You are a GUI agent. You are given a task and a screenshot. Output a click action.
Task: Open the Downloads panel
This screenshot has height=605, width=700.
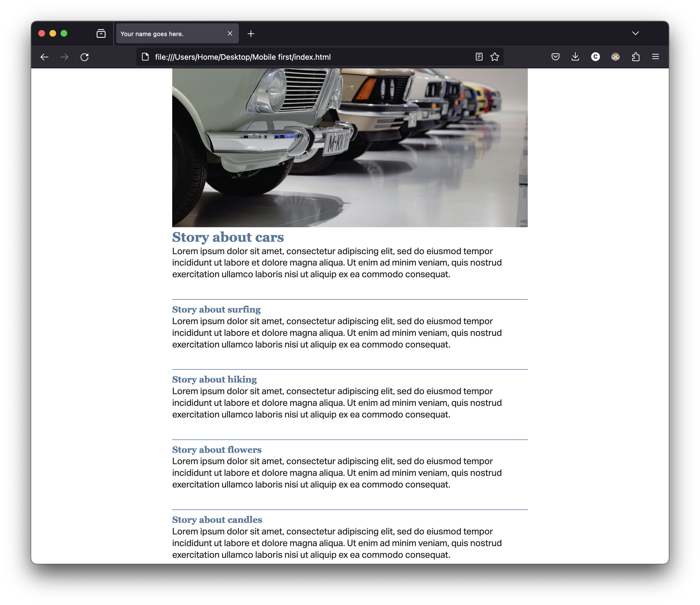(x=575, y=57)
